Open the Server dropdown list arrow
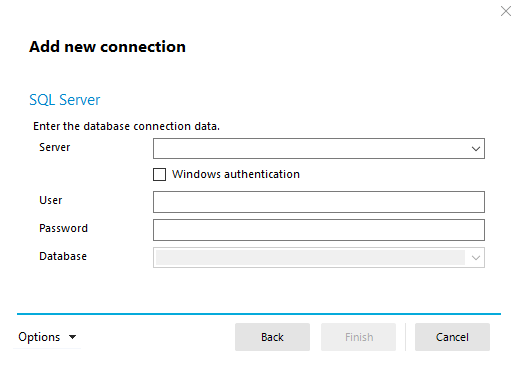518x367 pixels. (476, 149)
